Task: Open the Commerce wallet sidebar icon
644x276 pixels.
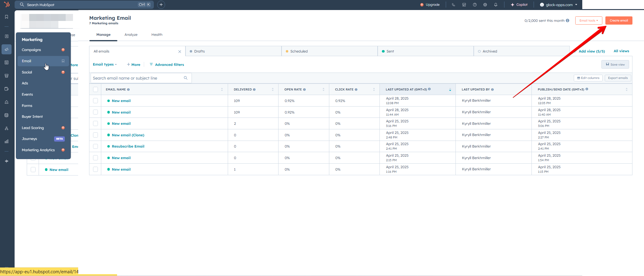Action: coord(6,89)
